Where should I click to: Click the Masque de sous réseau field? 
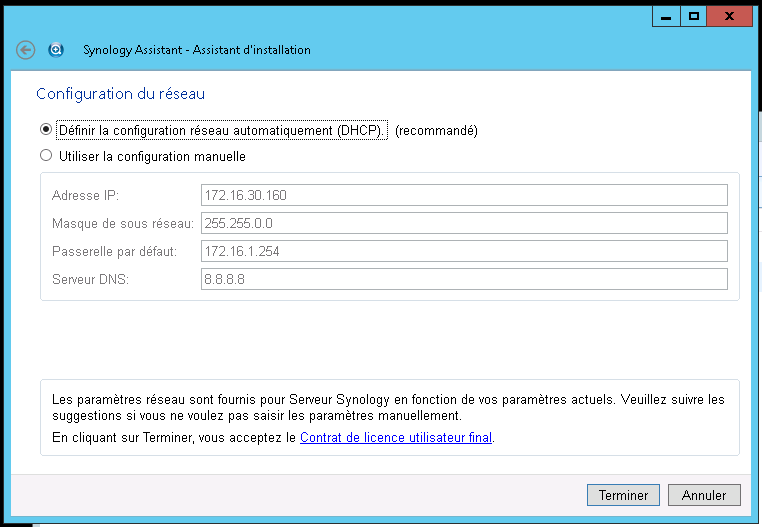tap(464, 223)
